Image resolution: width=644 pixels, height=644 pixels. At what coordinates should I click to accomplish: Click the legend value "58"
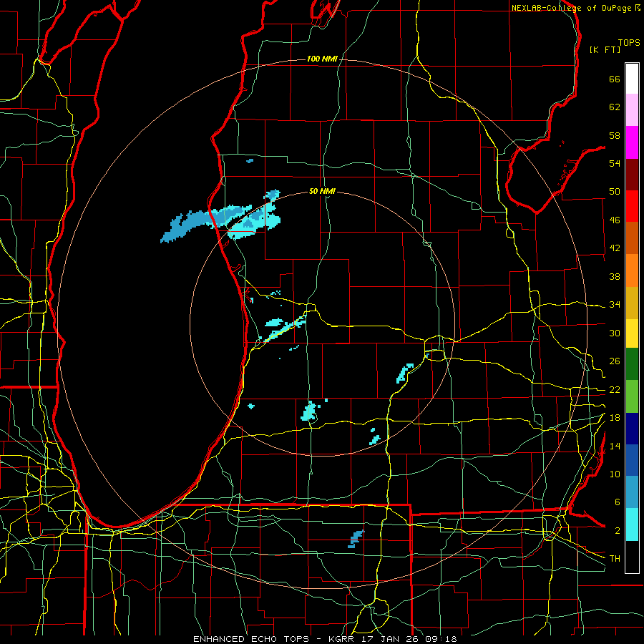click(615, 135)
